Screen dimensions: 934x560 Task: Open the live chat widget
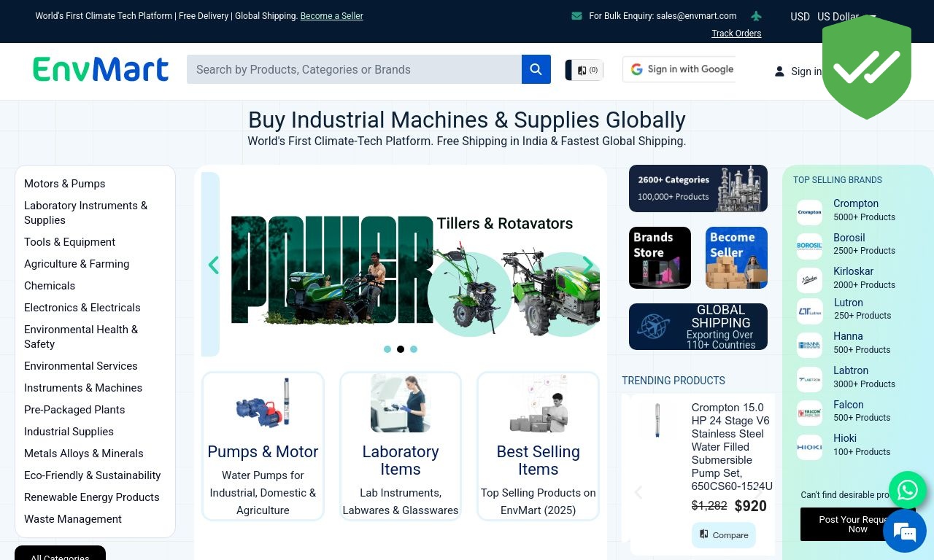click(x=905, y=531)
